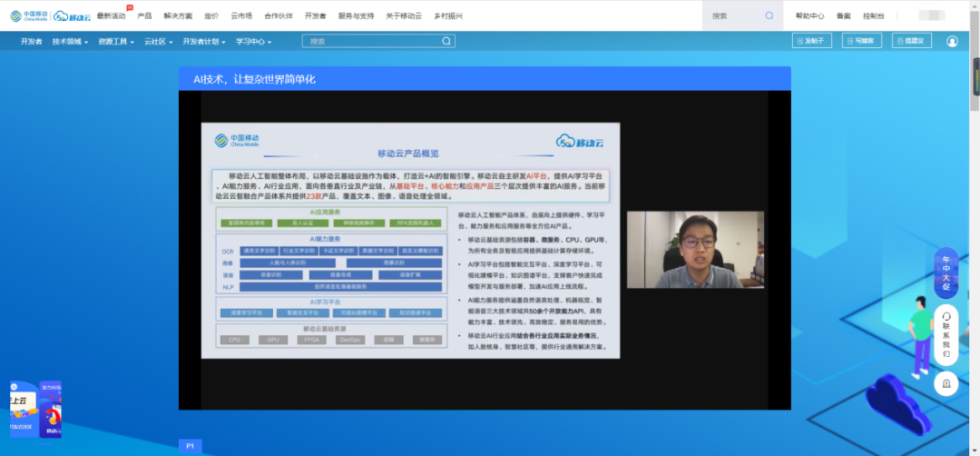
Task: Expand the 开发者计划 dropdown
Action: click(204, 41)
